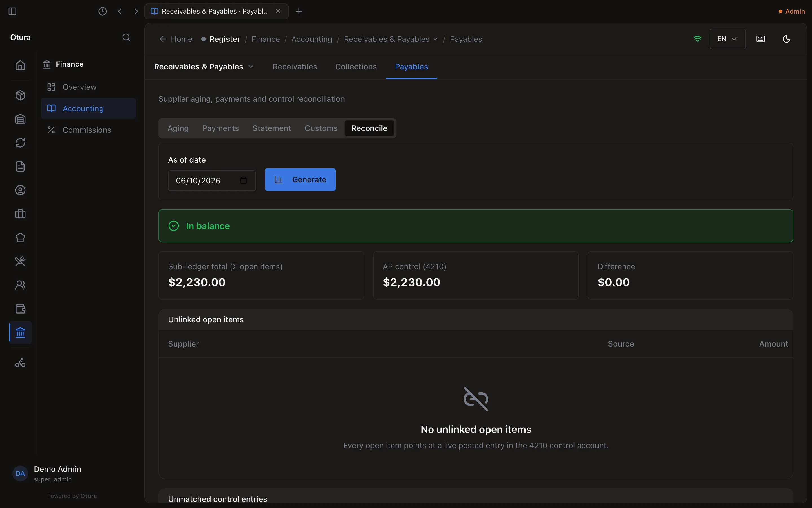Open a new tab with plus icon
This screenshot has width=812, height=508.
(299, 11)
